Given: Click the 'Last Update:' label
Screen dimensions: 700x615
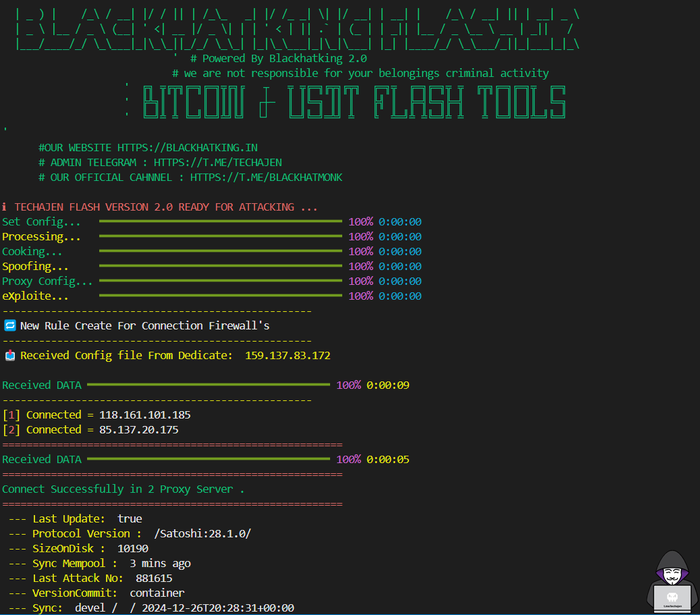Looking at the screenshot, I should (x=69, y=518).
